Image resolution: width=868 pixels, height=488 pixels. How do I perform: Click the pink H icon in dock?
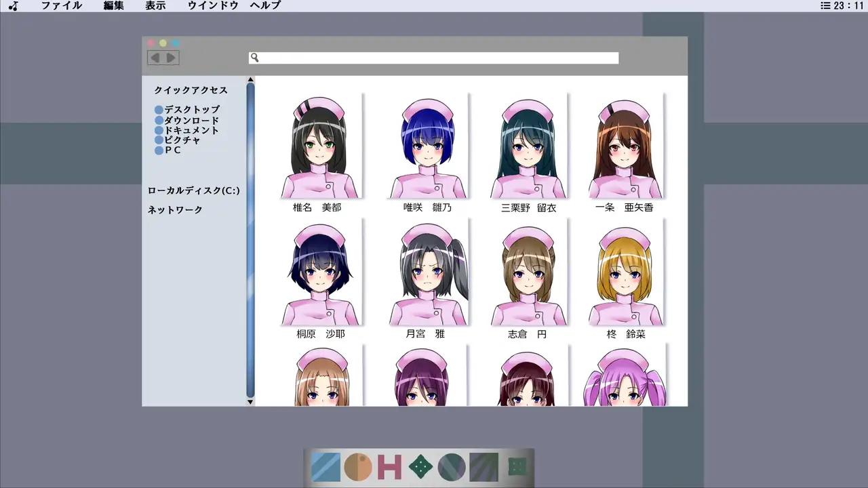pos(390,468)
